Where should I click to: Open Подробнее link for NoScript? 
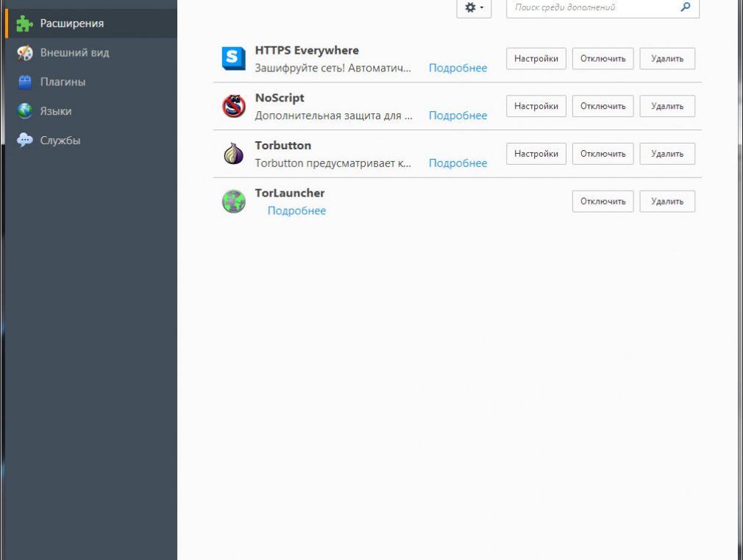point(458,116)
